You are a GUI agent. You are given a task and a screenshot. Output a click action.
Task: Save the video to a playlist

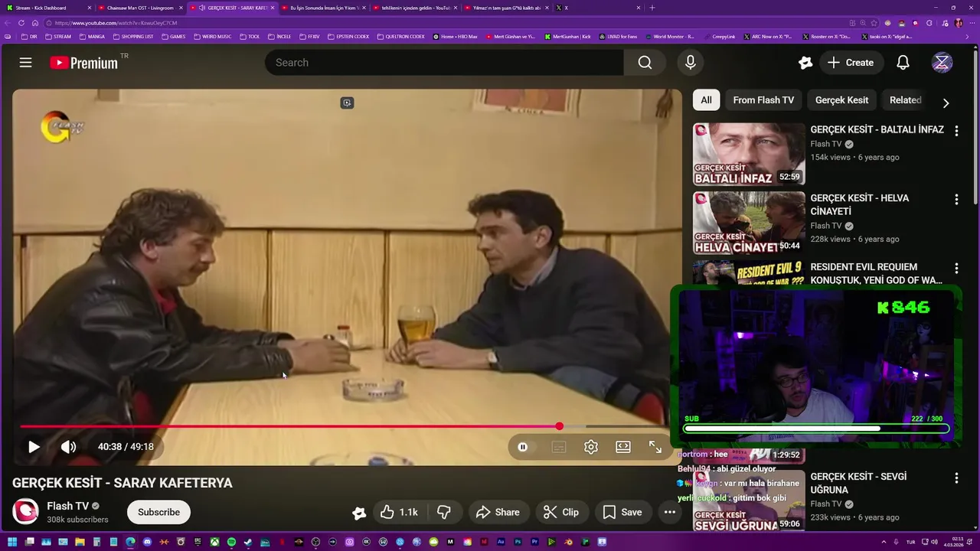click(x=622, y=512)
